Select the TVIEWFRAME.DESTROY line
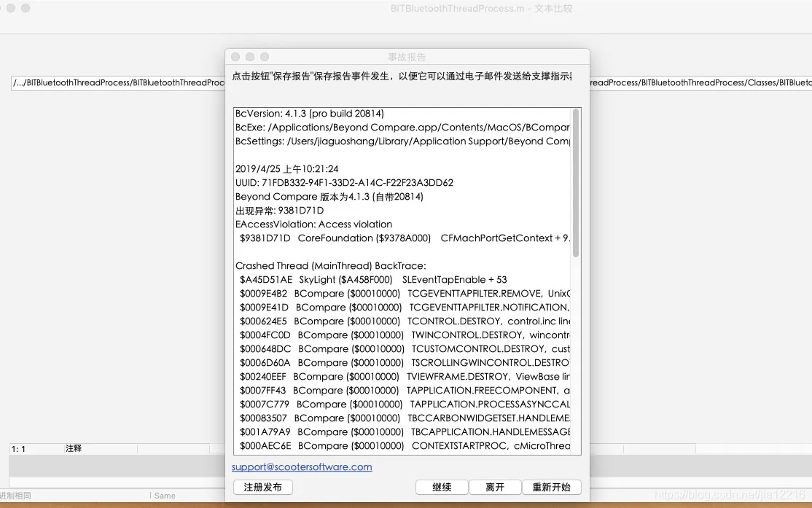This screenshot has width=812, height=508. 405,377
